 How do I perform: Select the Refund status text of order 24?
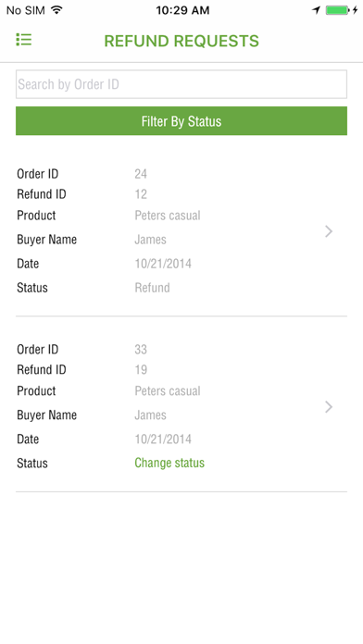[152, 288]
